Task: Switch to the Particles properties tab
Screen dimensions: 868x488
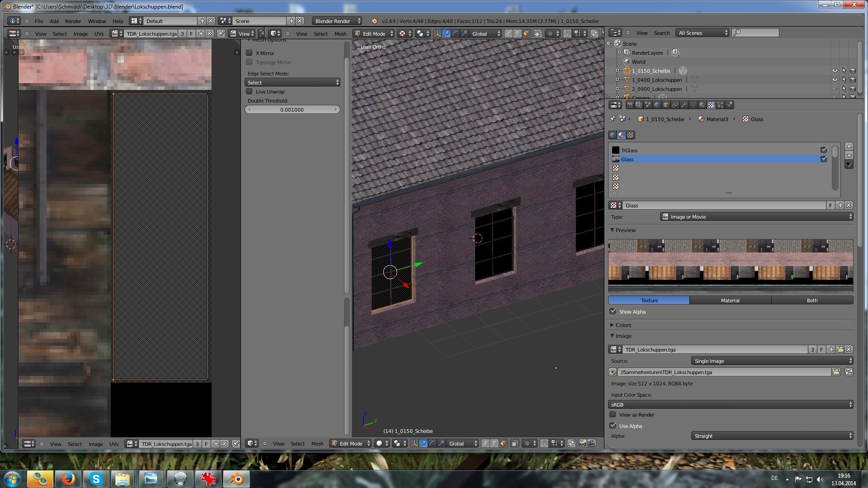Action: (x=720, y=105)
